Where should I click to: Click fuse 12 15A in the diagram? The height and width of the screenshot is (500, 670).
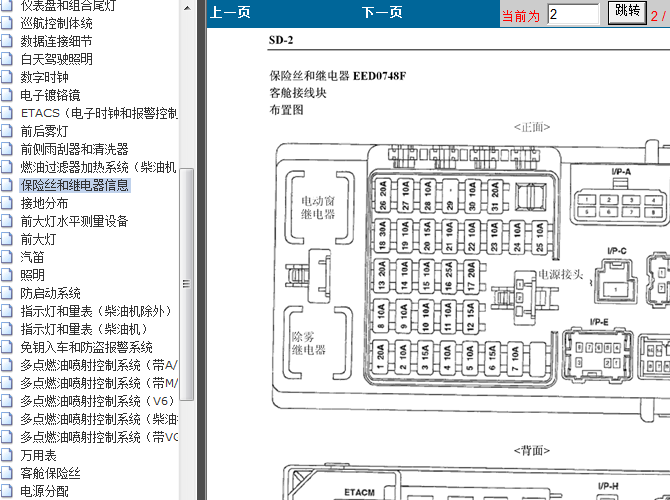point(470,316)
